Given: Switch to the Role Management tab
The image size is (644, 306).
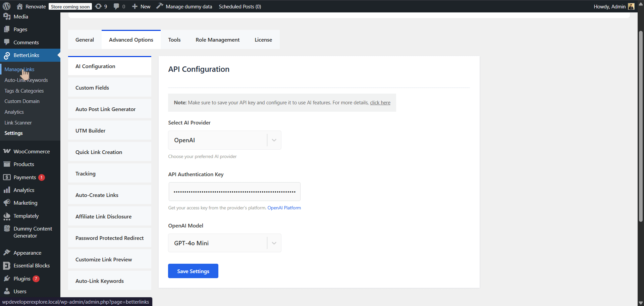Looking at the screenshot, I should 217,39.
